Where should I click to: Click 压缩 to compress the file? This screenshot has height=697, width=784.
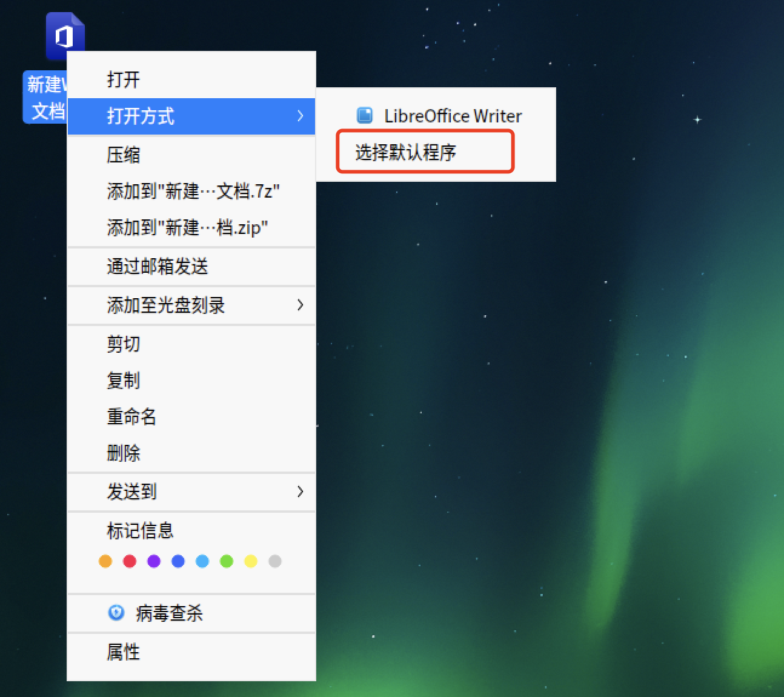[x=123, y=155]
